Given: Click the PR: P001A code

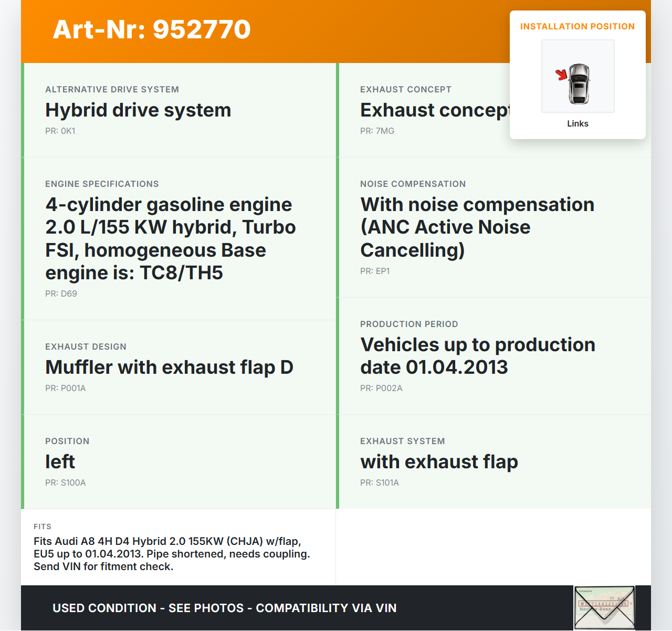Looking at the screenshot, I should tap(66, 388).
